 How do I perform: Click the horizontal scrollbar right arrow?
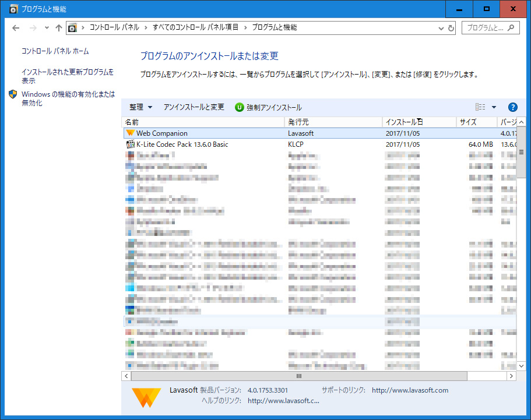click(511, 376)
